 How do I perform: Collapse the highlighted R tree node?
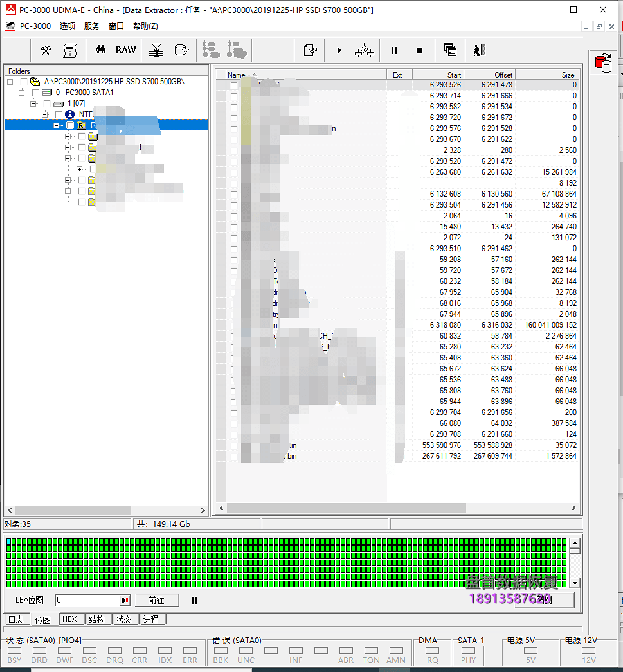[x=56, y=125]
